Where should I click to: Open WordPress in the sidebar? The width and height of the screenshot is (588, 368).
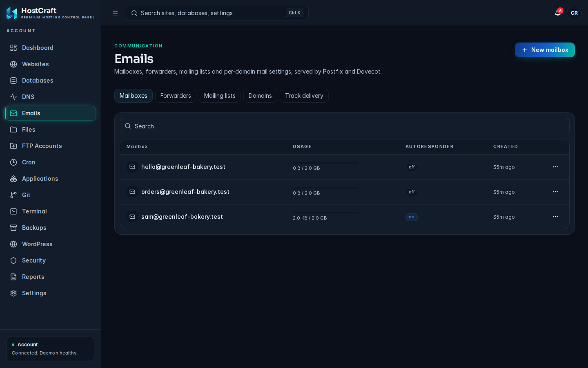pos(50,244)
